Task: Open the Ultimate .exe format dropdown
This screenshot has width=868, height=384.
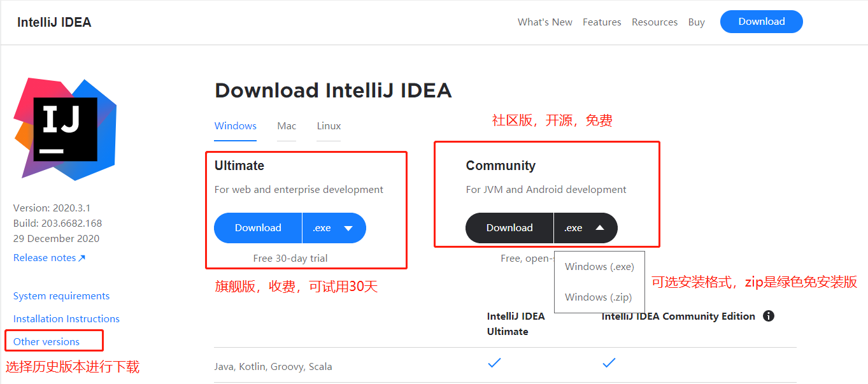Action: (334, 228)
